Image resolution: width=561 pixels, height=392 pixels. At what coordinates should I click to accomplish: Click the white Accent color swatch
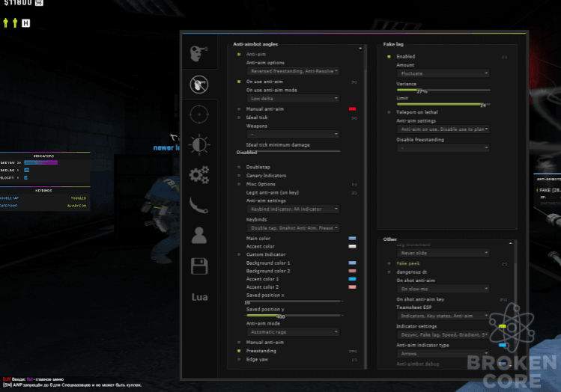pos(353,246)
